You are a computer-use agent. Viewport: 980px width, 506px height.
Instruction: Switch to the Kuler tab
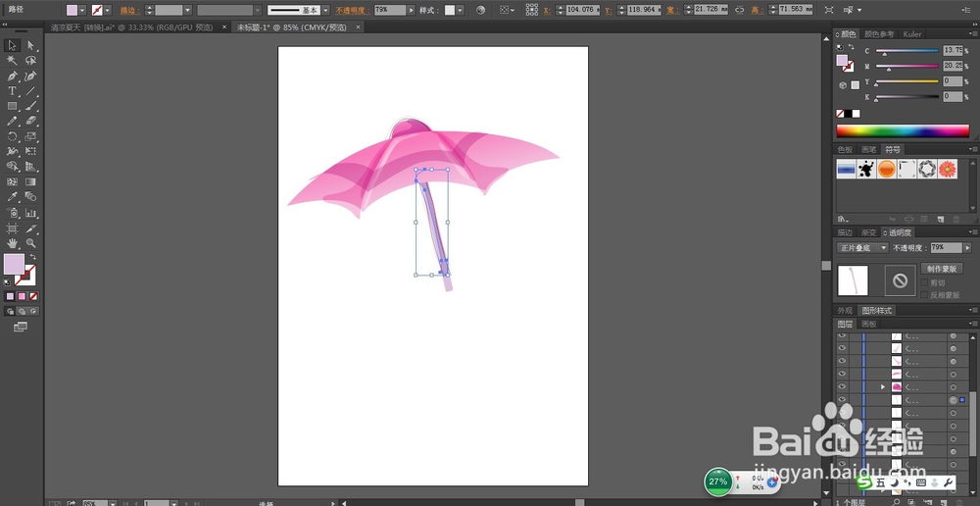(x=911, y=34)
